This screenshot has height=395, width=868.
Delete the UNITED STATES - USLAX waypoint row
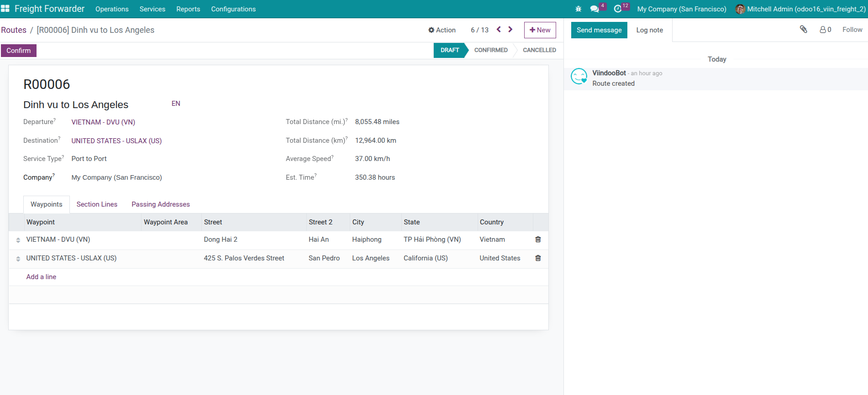click(538, 258)
